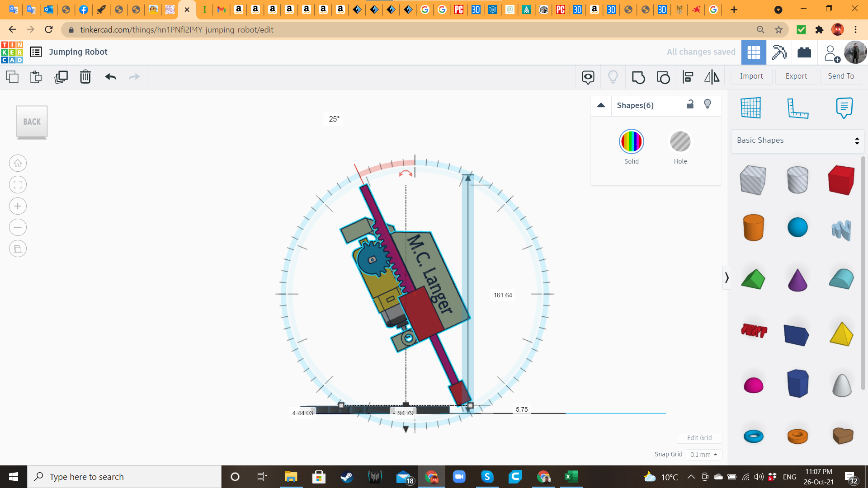868x488 pixels.
Task: Click the Group shapes icon
Action: pyautogui.click(x=638, y=77)
